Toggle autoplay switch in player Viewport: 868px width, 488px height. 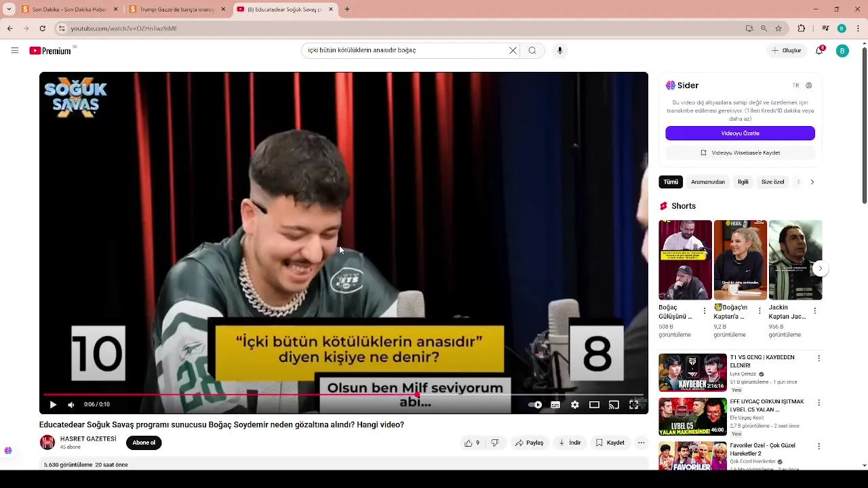coord(535,405)
